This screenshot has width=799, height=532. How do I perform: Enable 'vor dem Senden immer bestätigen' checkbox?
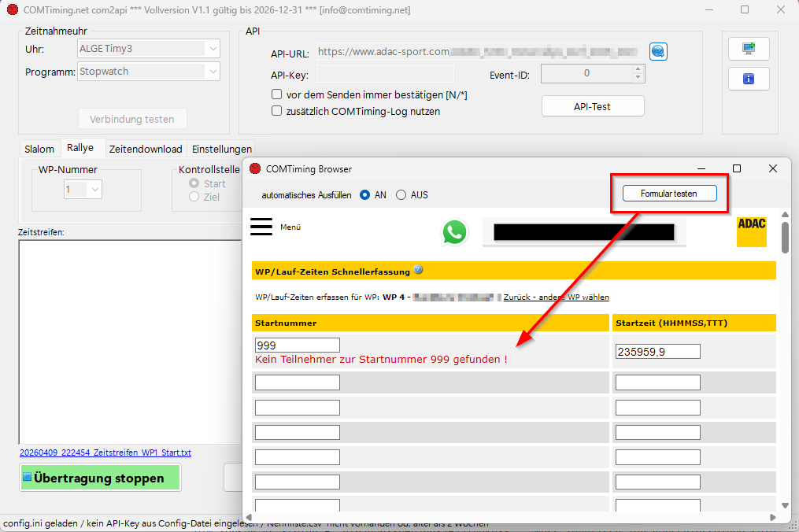(x=276, y=94)
